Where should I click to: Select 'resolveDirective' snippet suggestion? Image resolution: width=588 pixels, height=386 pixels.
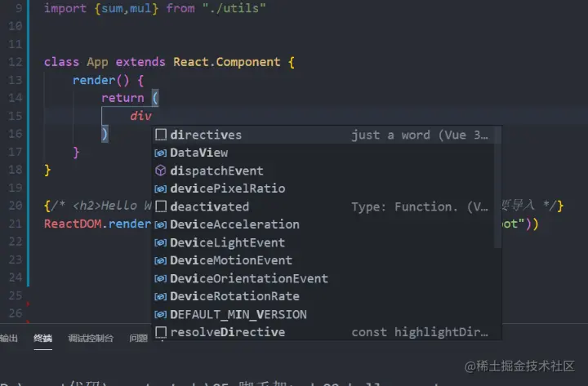323,332
